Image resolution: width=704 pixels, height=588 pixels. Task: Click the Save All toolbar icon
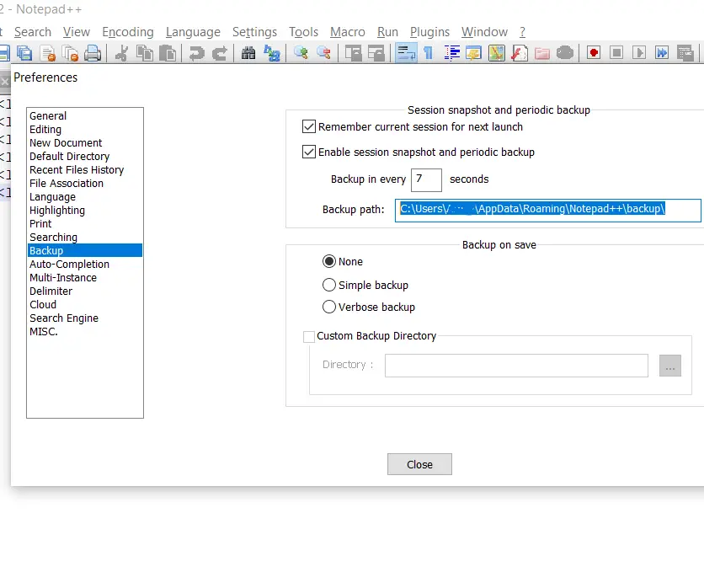[x=24, y=53]
